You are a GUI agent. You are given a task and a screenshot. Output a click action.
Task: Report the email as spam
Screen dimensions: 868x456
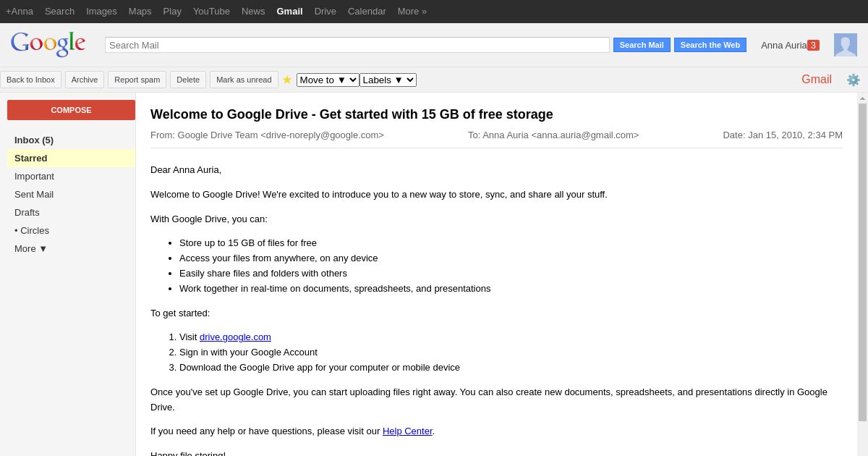point(137,80)
